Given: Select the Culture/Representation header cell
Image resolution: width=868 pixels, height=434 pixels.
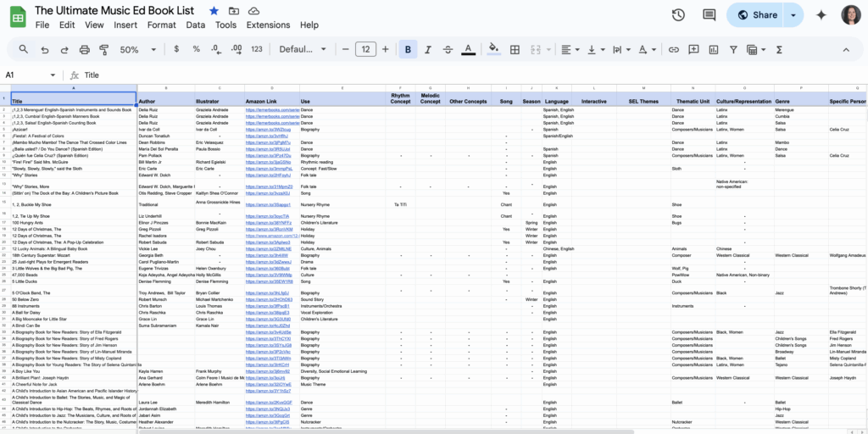Looking at the screenshot, I should [x=744, y=98].
